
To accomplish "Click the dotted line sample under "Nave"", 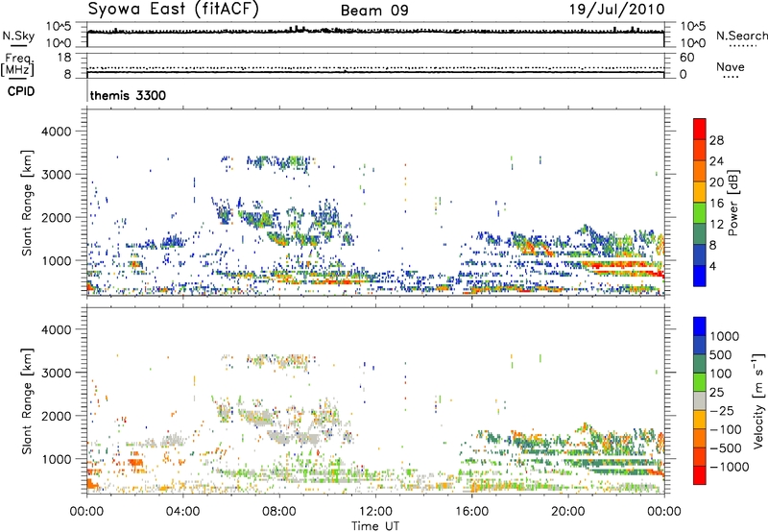I will (731, 78).
